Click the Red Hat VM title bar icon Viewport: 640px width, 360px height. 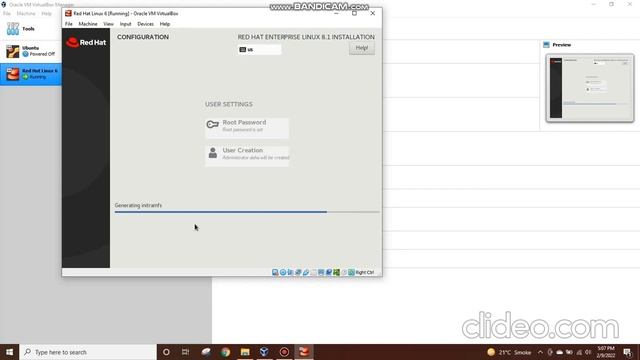coord(68,13)
